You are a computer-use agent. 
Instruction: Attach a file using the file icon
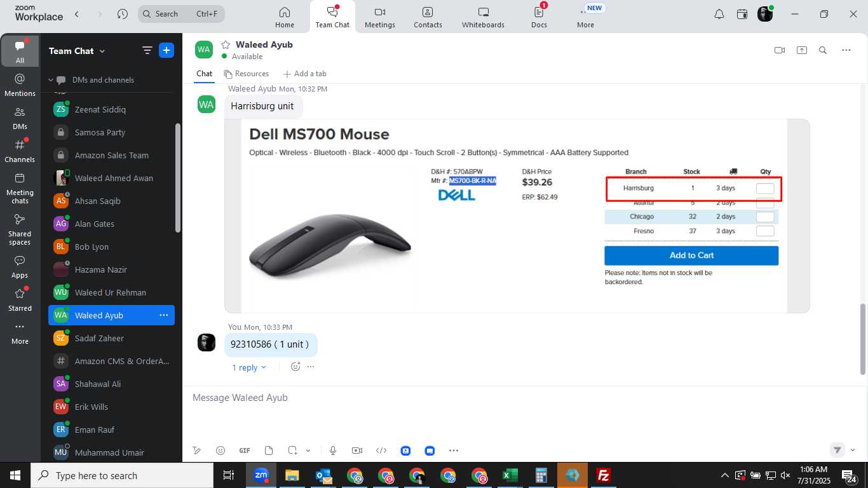269,451
